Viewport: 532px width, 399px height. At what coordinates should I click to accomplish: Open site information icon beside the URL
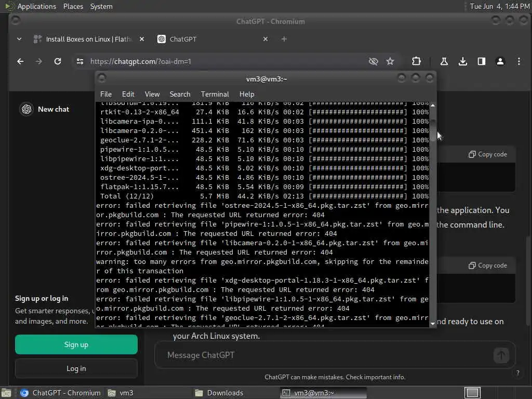point(80,61)
